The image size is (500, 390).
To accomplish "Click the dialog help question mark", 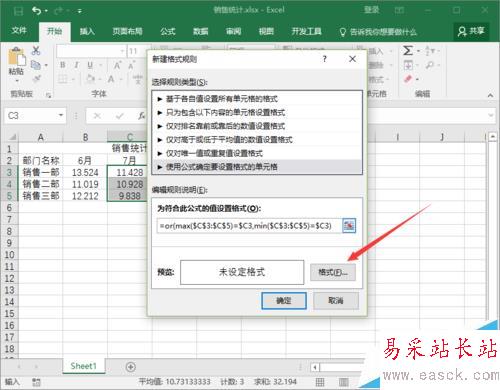I will pyautogui.click(x=324, y=59).
